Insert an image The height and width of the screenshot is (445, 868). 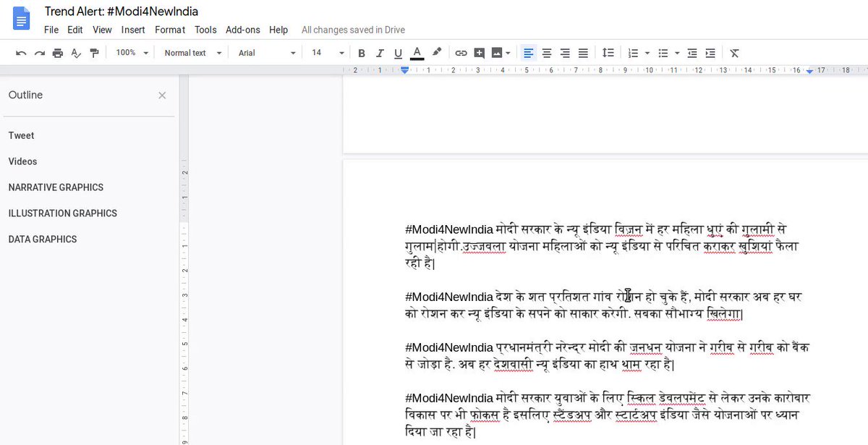(x=496, y=53)
